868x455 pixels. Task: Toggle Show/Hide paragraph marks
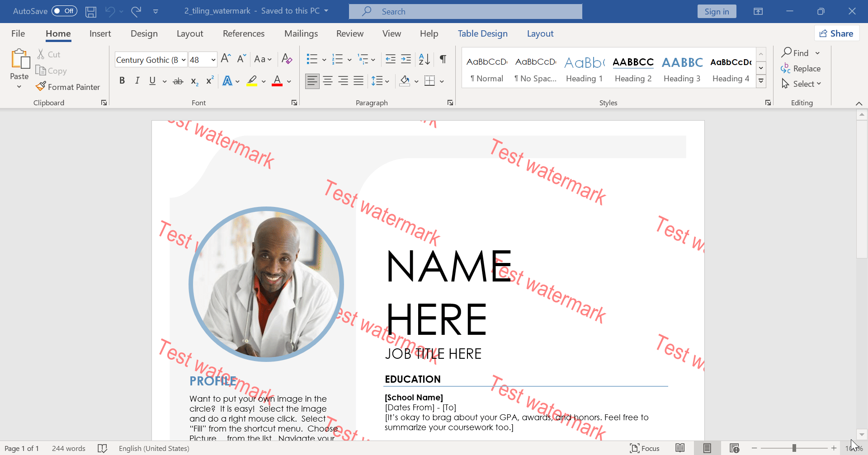click(443, 59)
